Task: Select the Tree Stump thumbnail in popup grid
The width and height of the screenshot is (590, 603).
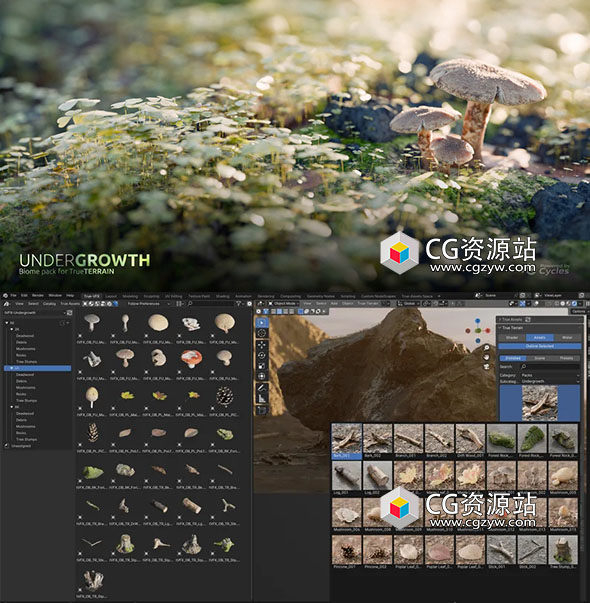Action: [x=563, y=553]
